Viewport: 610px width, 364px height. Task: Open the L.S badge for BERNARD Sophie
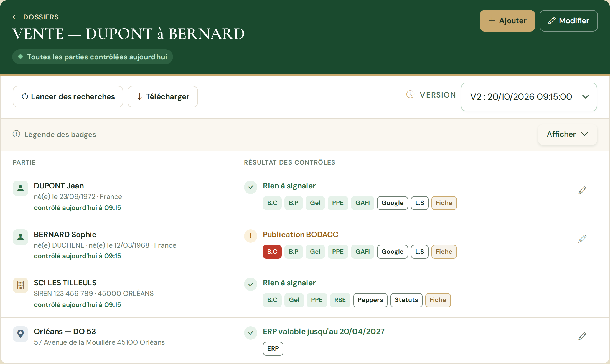420,252
